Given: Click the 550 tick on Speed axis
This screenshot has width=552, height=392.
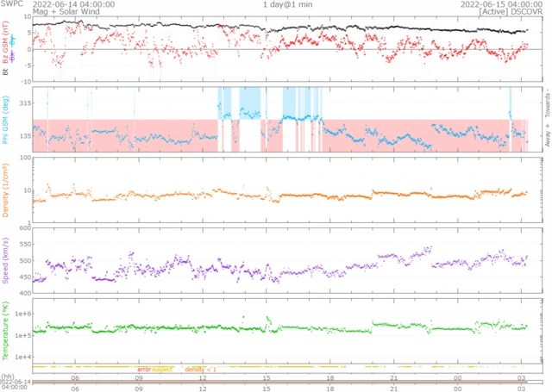Looking at the screenshot, I should pyautogui.click(x=25, y=245).
